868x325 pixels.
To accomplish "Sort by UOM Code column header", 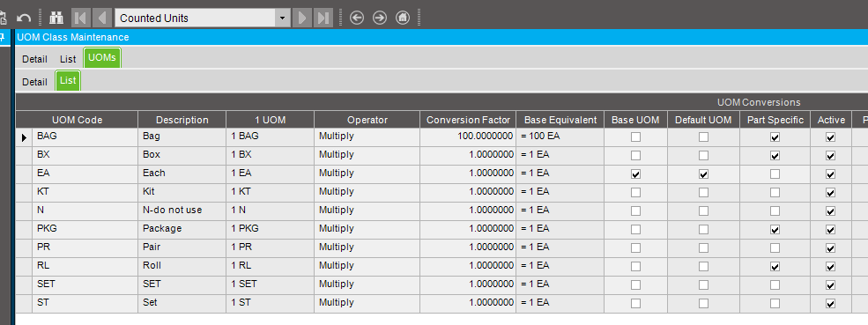I will click(x=77, y=120).
